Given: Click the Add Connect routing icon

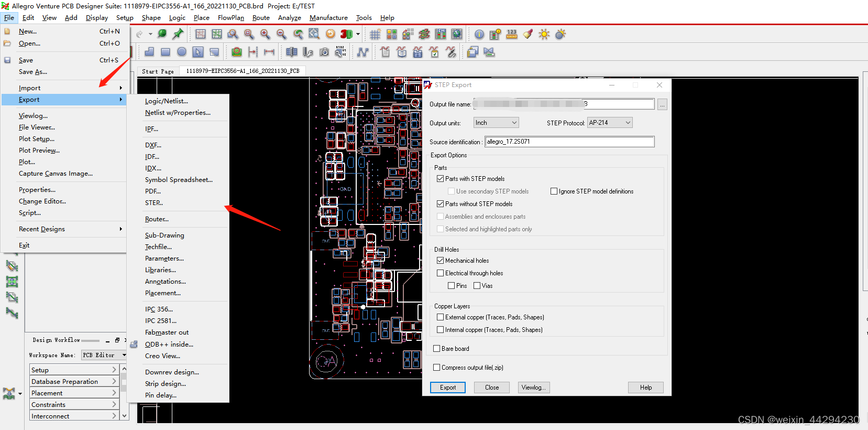Looking at the screenshot, I should pyautogui.click(x=363, y=52).
